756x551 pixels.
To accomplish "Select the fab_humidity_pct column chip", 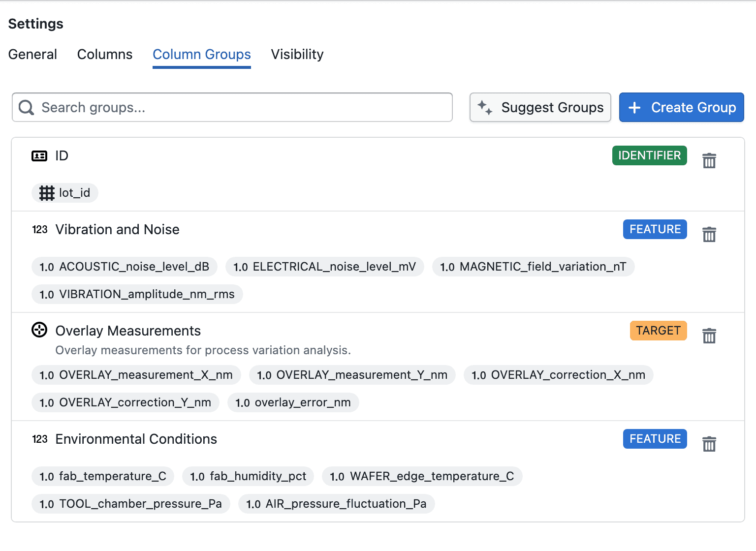I will pyautogui.click(x=248, y=476).
